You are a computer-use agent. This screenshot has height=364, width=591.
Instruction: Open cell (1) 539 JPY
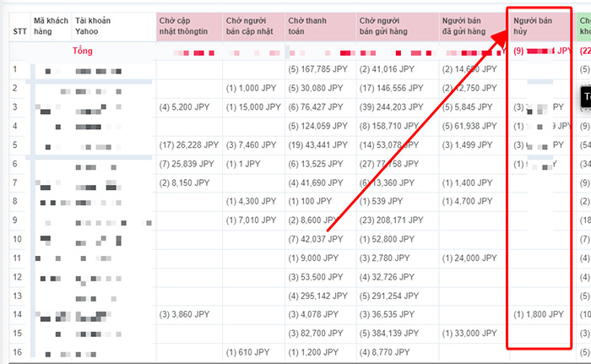click(x=381, y=202)
